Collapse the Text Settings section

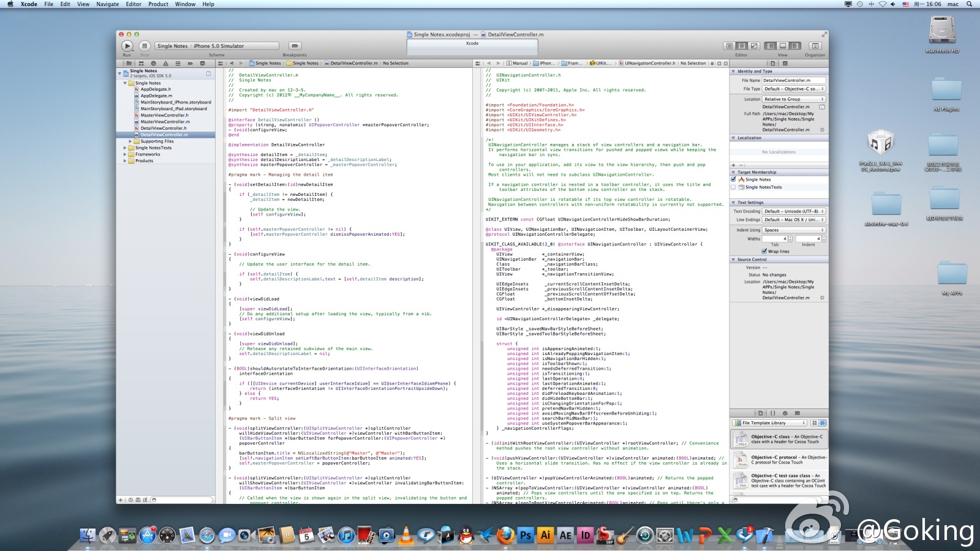[734, 202]
